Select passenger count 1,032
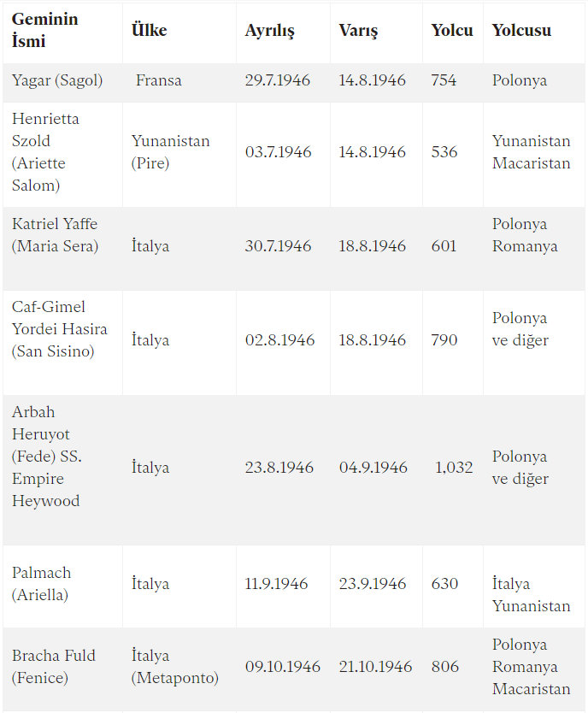Screen dimensions: 588x713 tap(454, 468)
